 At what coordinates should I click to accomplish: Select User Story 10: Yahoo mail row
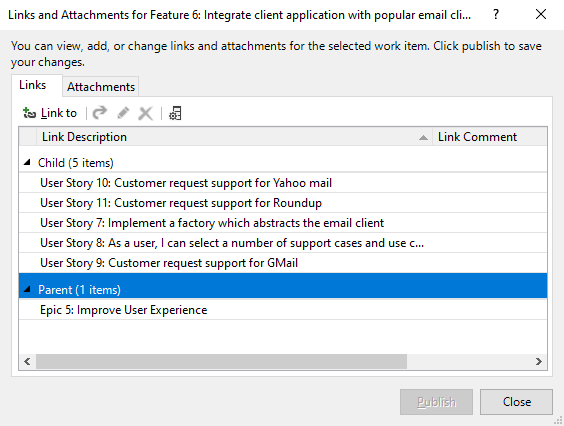[283, 183]
